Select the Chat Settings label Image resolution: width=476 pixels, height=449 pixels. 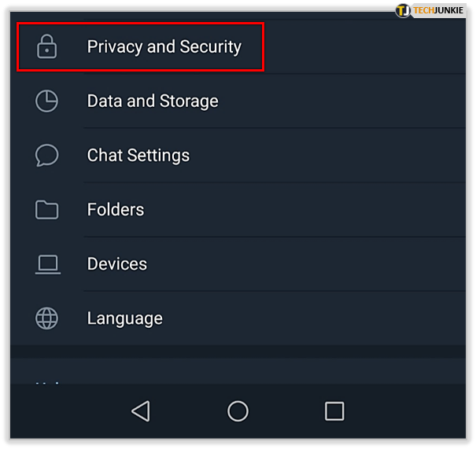point(138,156)
